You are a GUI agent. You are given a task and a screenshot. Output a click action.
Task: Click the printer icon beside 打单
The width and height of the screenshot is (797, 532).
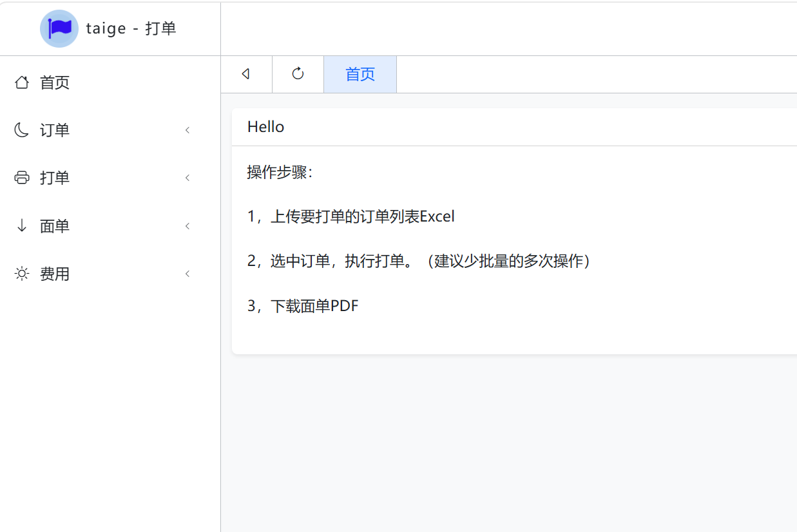[x=22, y=178]
